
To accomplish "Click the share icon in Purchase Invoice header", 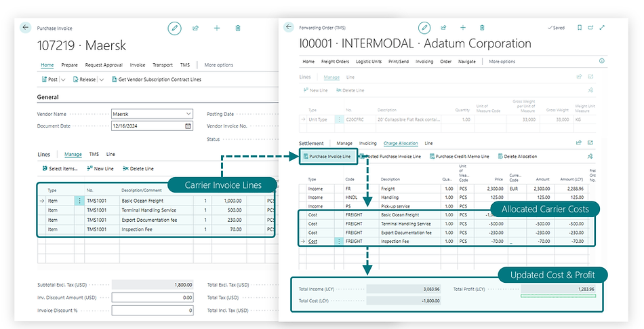I will click(195, 28).
